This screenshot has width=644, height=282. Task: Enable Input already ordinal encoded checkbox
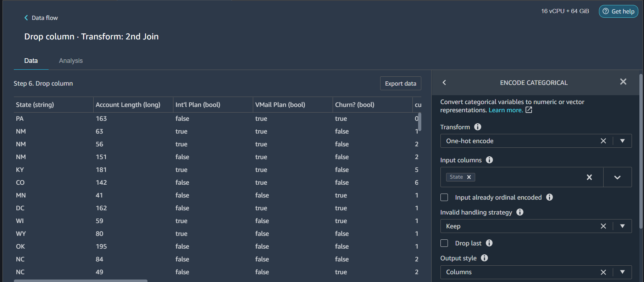(444, 197)
